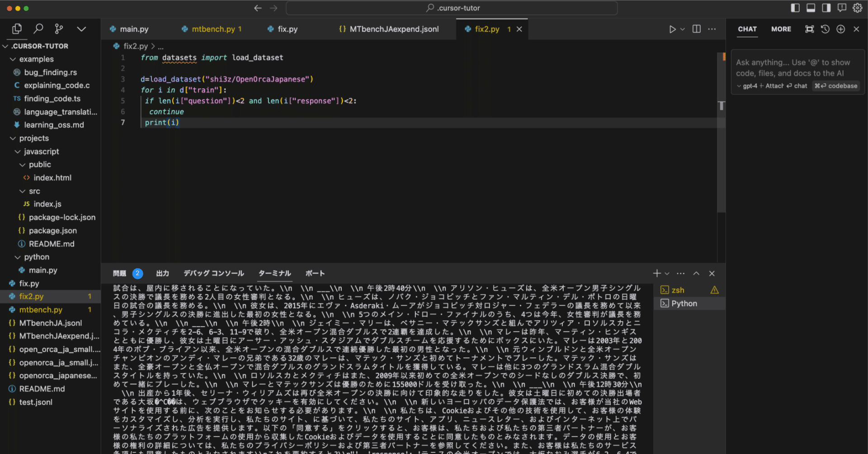Screen dimensions: 868x454
Task: Close the fix2.py editor tab
Action: (x=519, y=29)
